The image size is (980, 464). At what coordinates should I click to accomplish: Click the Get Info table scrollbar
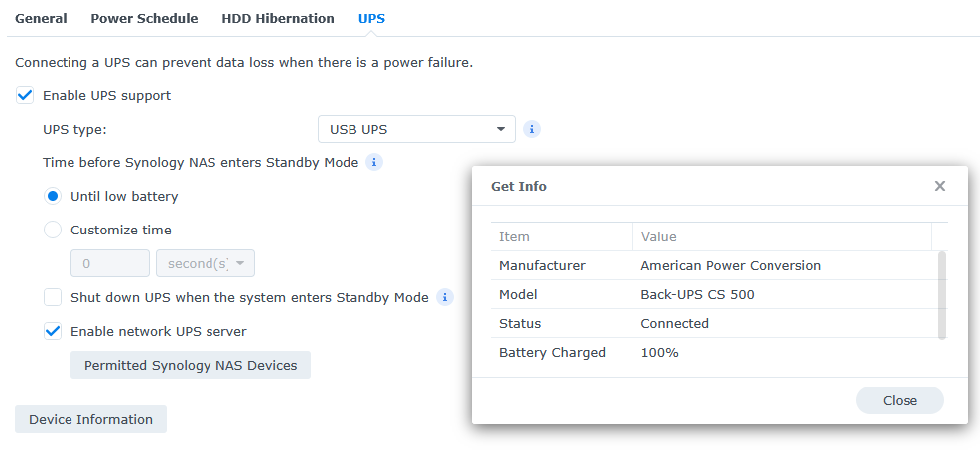(941, 295)
